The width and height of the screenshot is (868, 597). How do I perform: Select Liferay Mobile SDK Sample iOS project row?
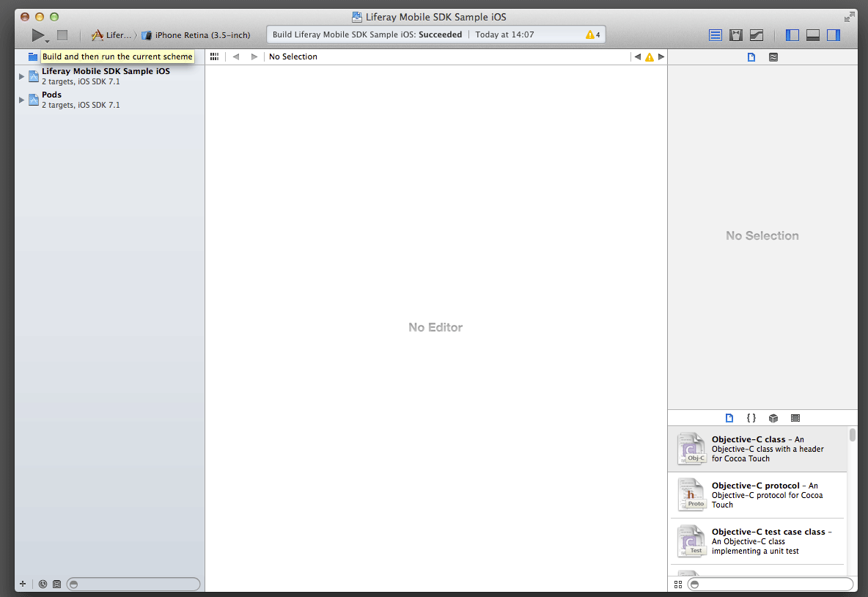[x=110, y=76]
